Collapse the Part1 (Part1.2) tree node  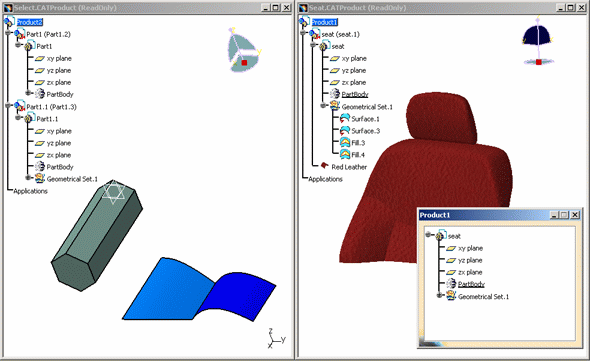tap(8, 33)
